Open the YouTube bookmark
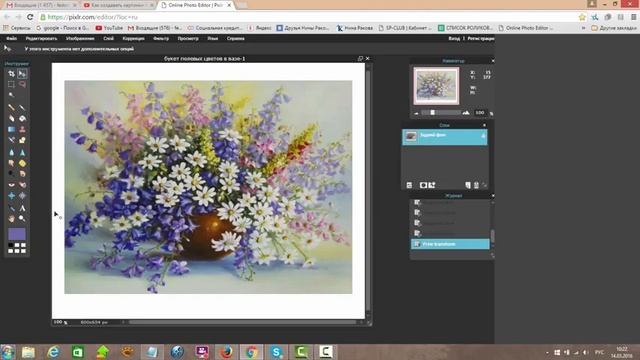This screenshot has width=640, height=360. tap(109, 28)
